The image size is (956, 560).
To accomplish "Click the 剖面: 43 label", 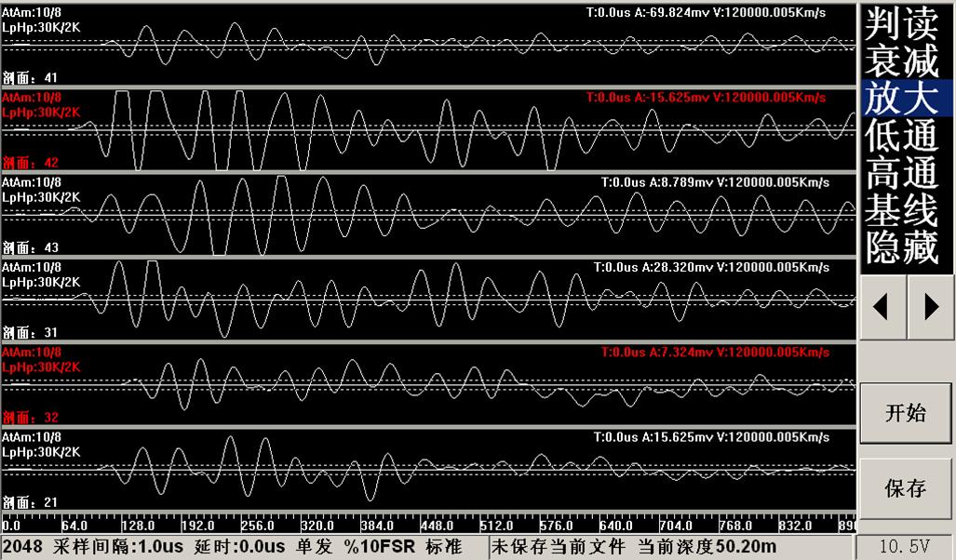I will pos(30,247).
